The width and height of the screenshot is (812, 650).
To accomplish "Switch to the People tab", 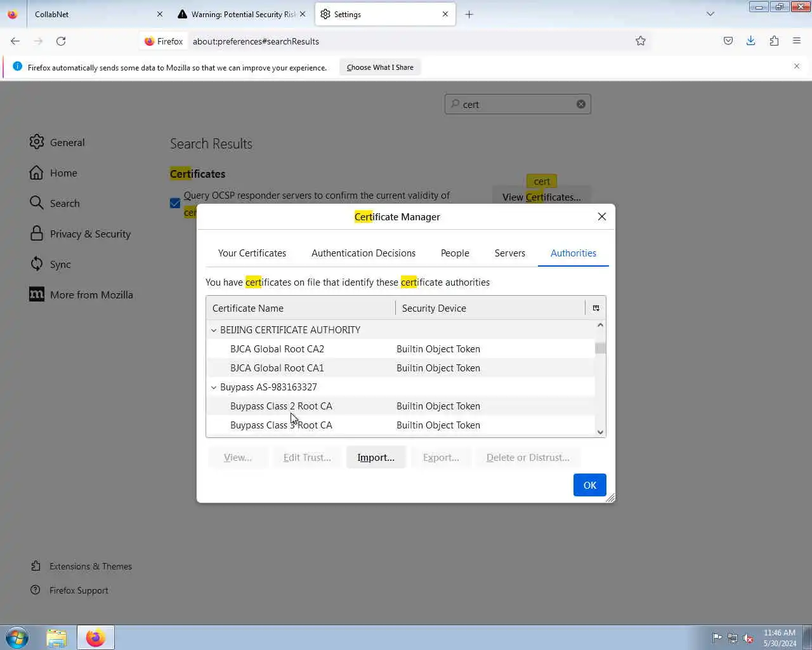I will [455, 253].
